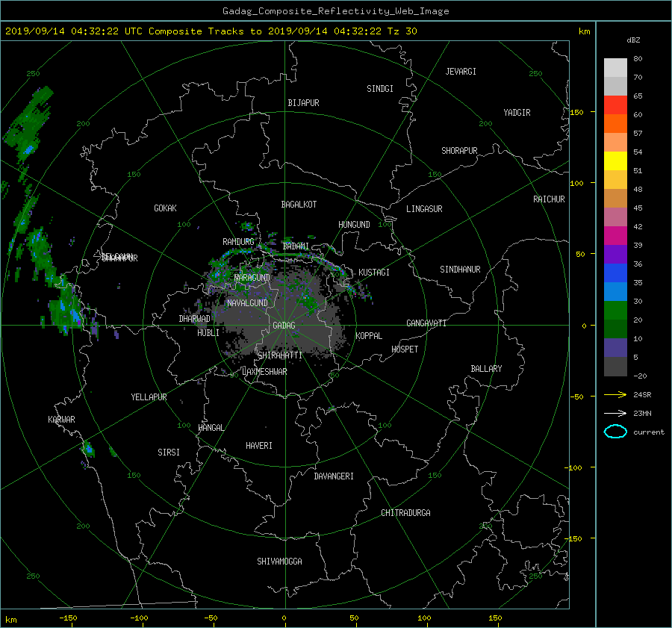Click the CHITRADURGA city label

point(405,513)
